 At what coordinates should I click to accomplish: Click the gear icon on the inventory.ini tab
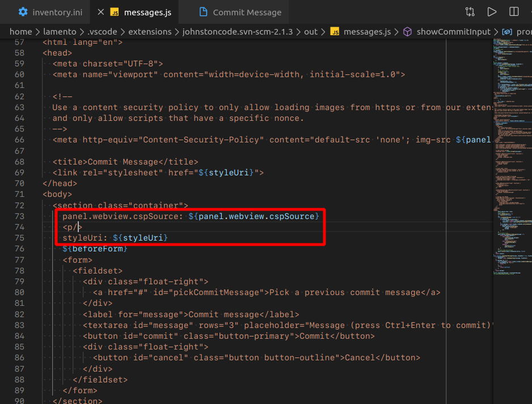click(22, 11)
